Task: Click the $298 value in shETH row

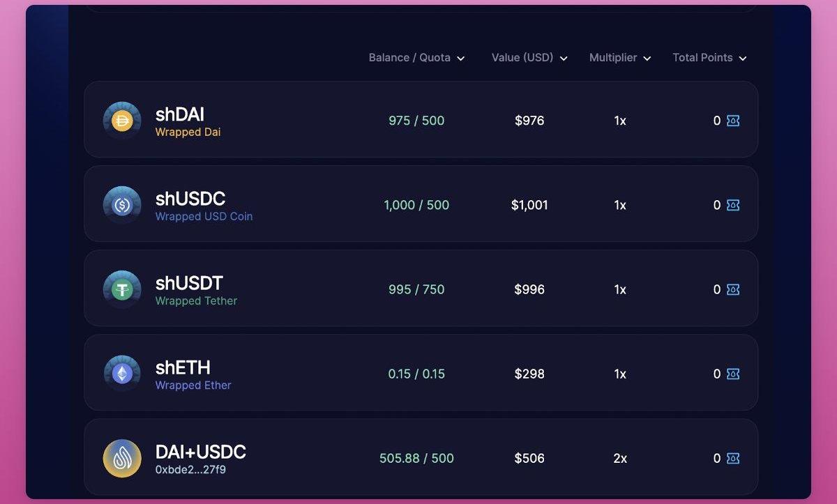Action: (529, 374)
